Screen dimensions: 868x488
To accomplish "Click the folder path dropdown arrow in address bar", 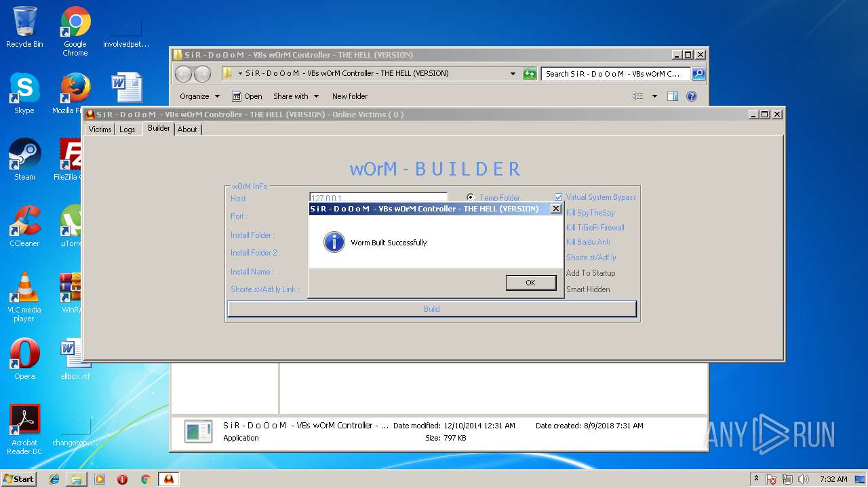I will pyautogui.click(x=240, y=73).
